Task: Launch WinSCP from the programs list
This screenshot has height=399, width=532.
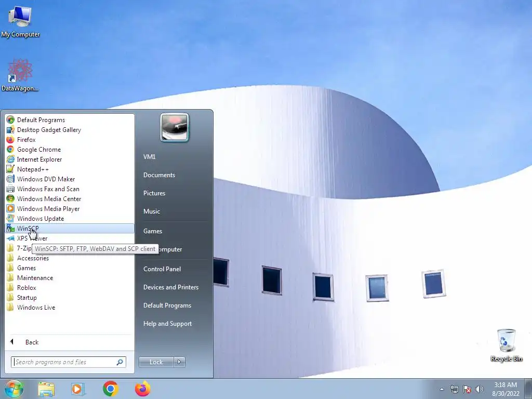Action: [x=70, y=229]
